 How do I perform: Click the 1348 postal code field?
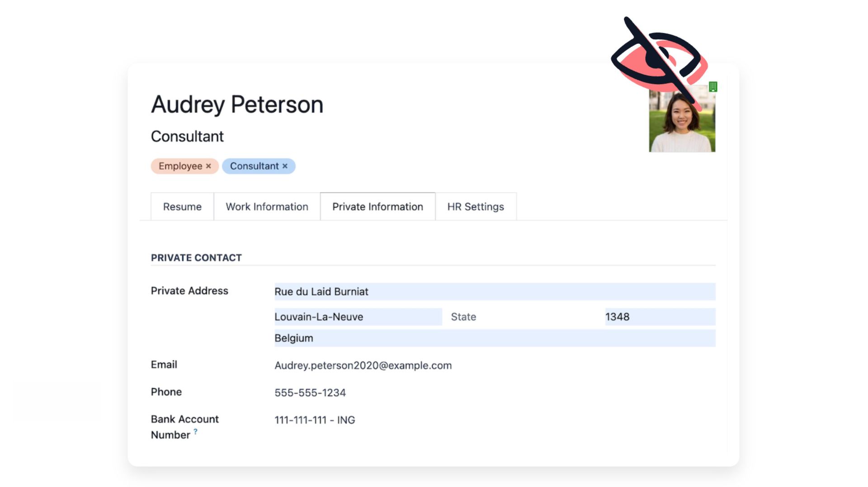point(660,317)
